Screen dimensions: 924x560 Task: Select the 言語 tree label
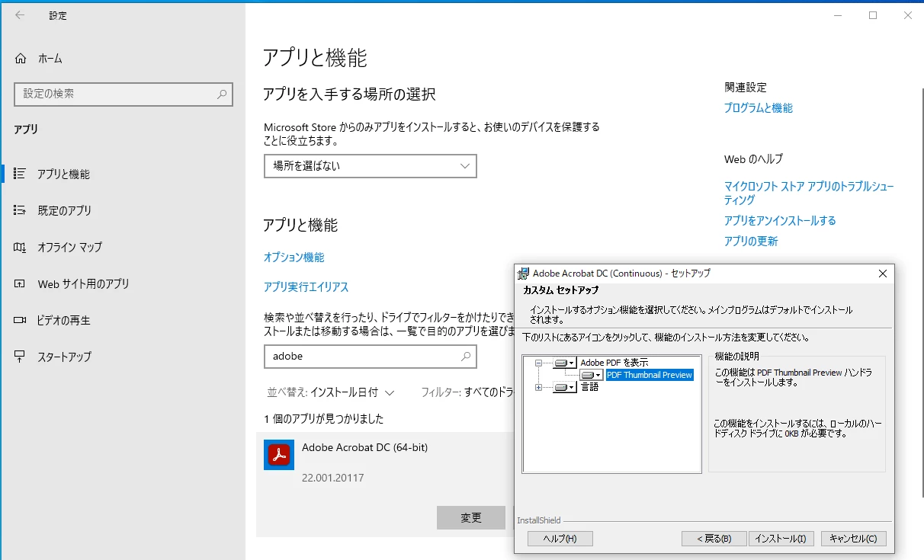(589, 387)
